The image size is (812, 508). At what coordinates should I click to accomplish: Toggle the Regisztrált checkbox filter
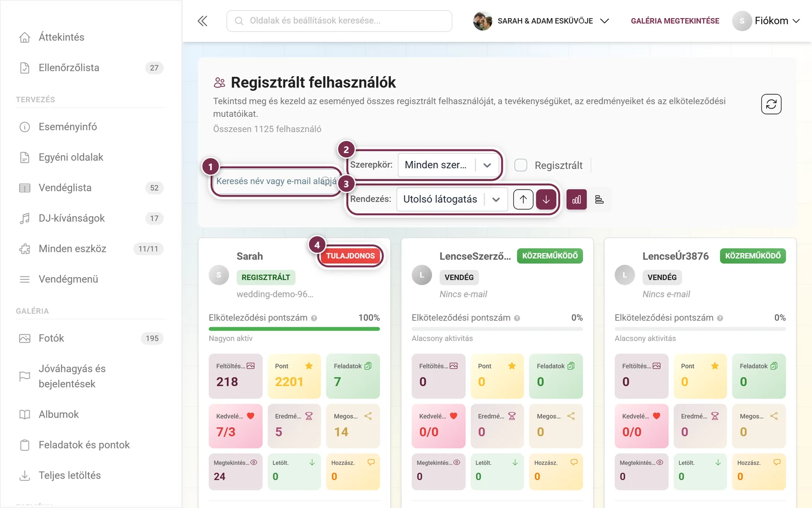pyautogui.click(x=521, y=165)
